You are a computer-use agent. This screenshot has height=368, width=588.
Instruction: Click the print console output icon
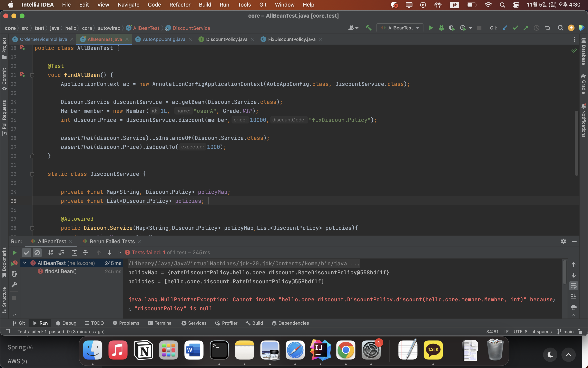click(x=574, y=307)
